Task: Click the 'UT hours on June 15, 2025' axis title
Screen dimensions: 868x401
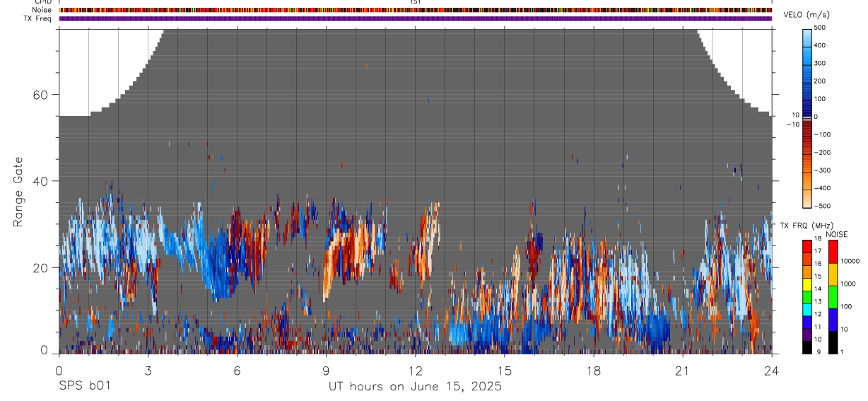Action: 415,387
